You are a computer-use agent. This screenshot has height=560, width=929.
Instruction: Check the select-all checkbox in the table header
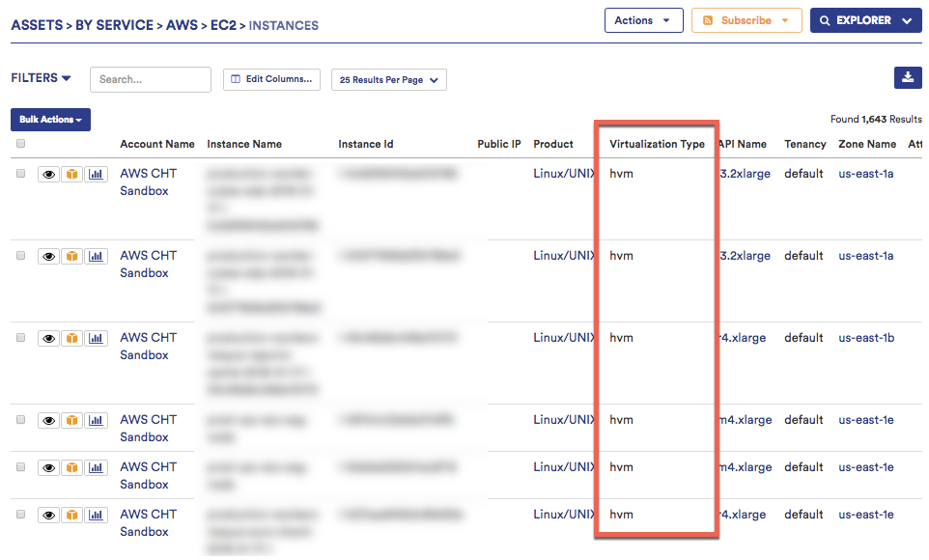pos(20,142)
